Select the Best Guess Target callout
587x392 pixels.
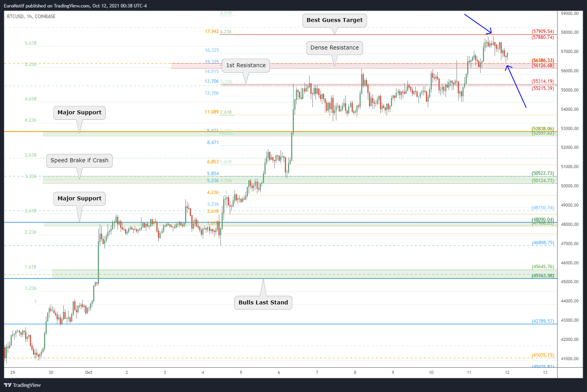point(334,20)
